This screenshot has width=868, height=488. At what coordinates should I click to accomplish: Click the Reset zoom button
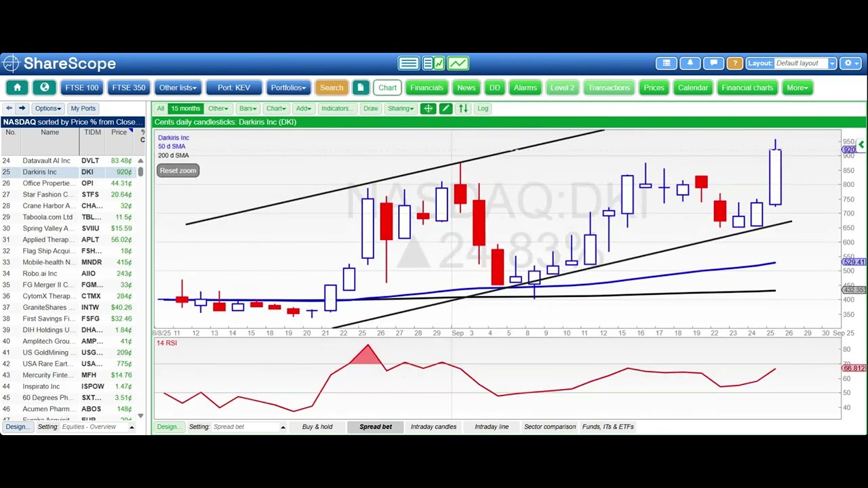click(178, 171)
